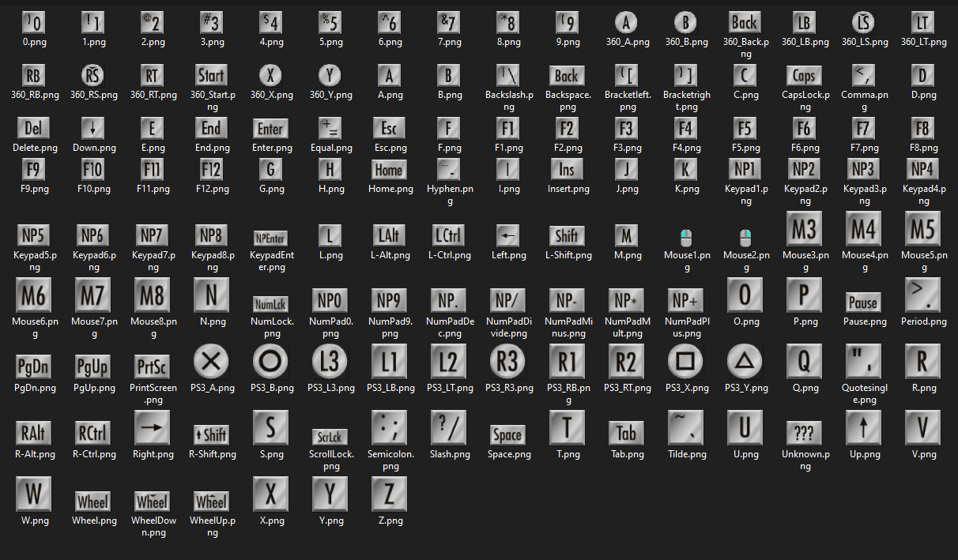This screenshot has height=560, width=958.
Task: Click the WheelDown.png icon
Action: tap(152, 501)
